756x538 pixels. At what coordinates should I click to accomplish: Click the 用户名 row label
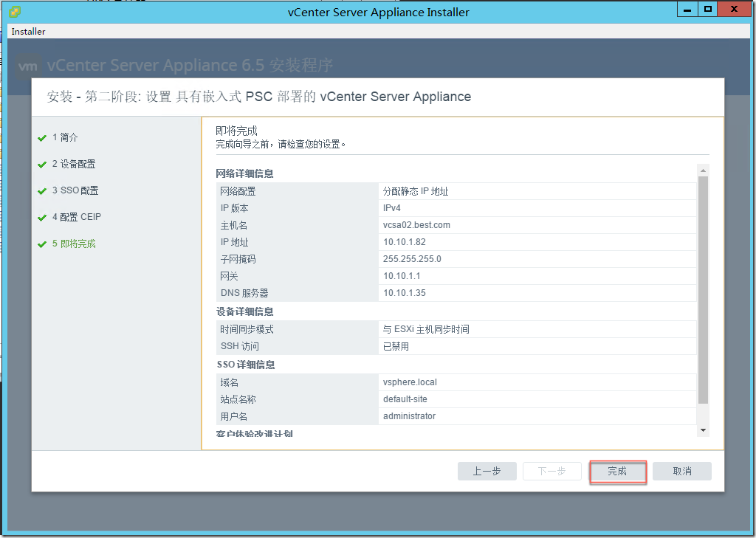click(234, 416)
